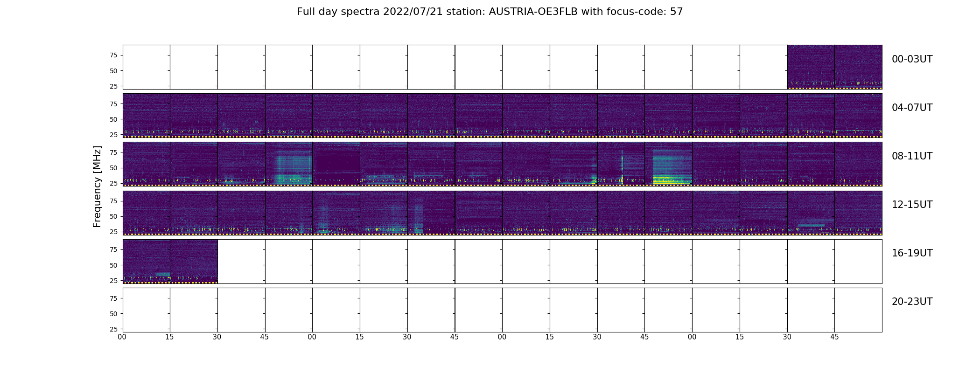
Task: Click the last data panel in the 00-03UT row
Action: click(x=858, y=67)
